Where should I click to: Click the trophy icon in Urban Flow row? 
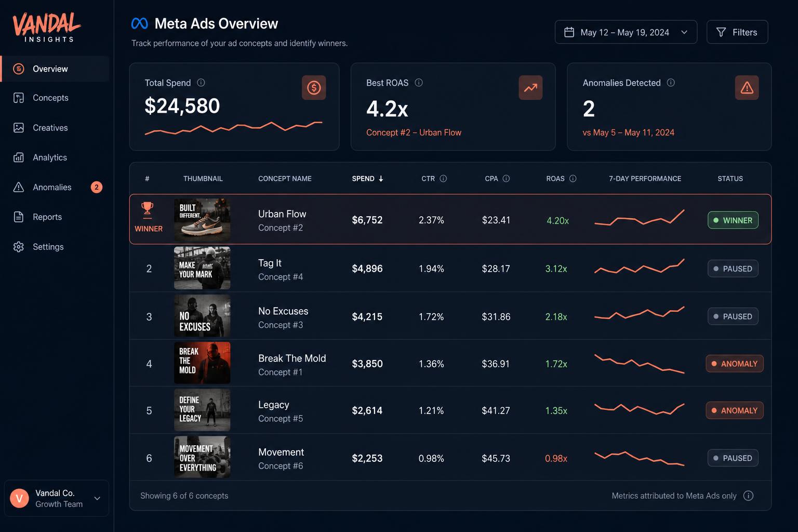tap(148, 209)
